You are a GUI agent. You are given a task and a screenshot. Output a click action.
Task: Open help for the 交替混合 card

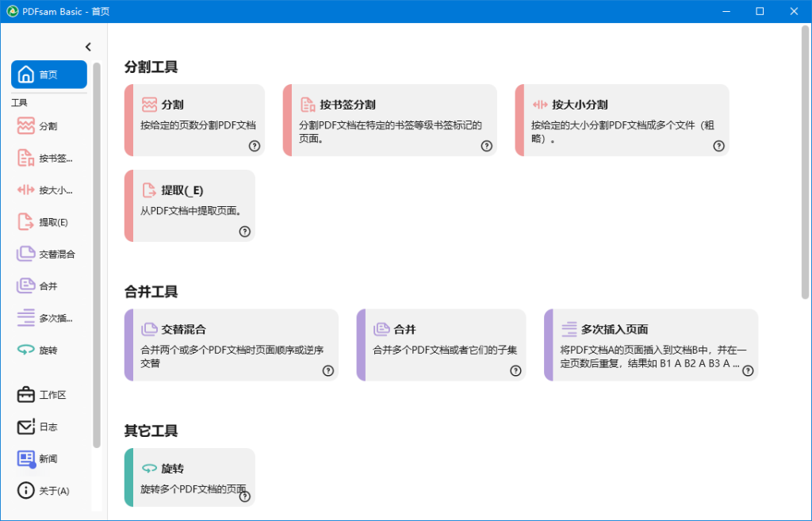(x=328, y=371)
